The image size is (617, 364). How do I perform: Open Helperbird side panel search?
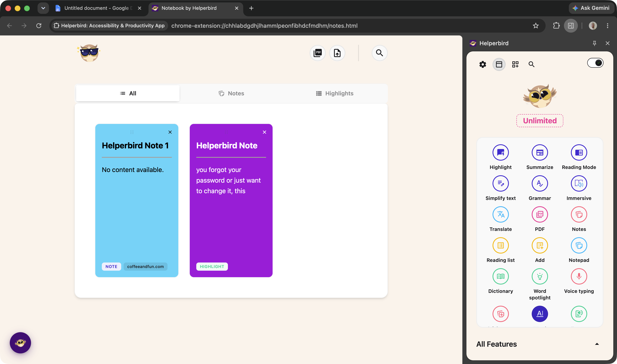532,64
